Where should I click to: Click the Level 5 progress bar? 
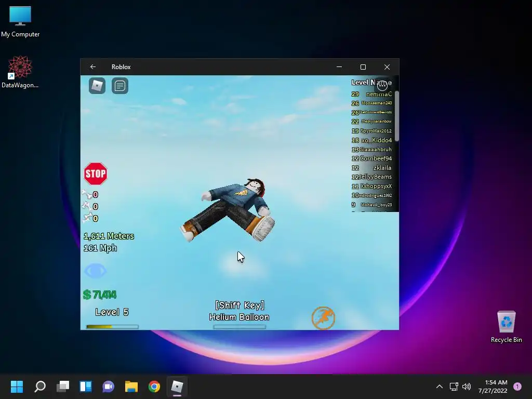point(112,327)
